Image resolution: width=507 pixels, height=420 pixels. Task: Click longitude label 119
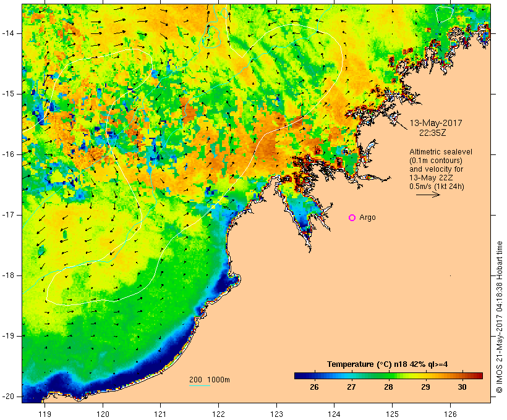(45, 414)
